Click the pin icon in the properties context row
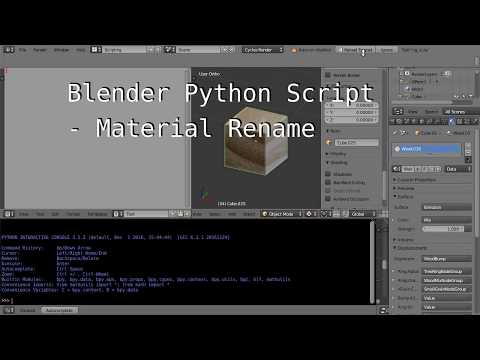The width and height of the screenshot is (480, 360). coord(396,133)
